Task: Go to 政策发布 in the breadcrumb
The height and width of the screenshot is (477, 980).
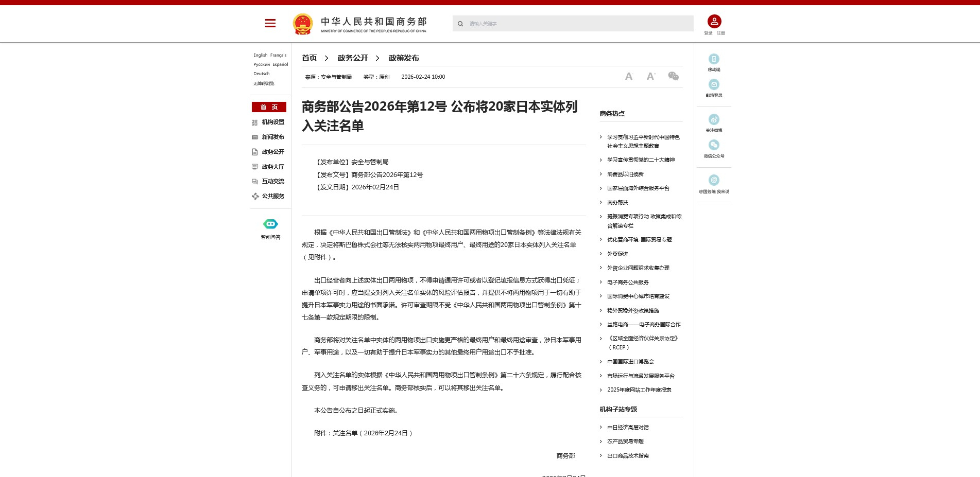Action: 404,58
